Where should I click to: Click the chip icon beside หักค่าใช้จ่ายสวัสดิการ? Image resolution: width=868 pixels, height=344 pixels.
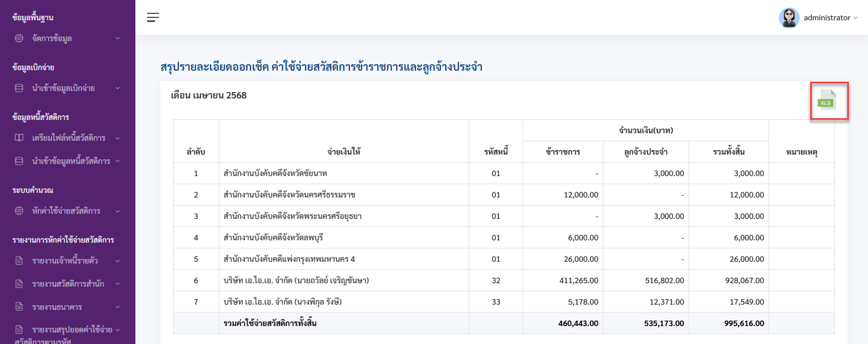click(19, 211)
